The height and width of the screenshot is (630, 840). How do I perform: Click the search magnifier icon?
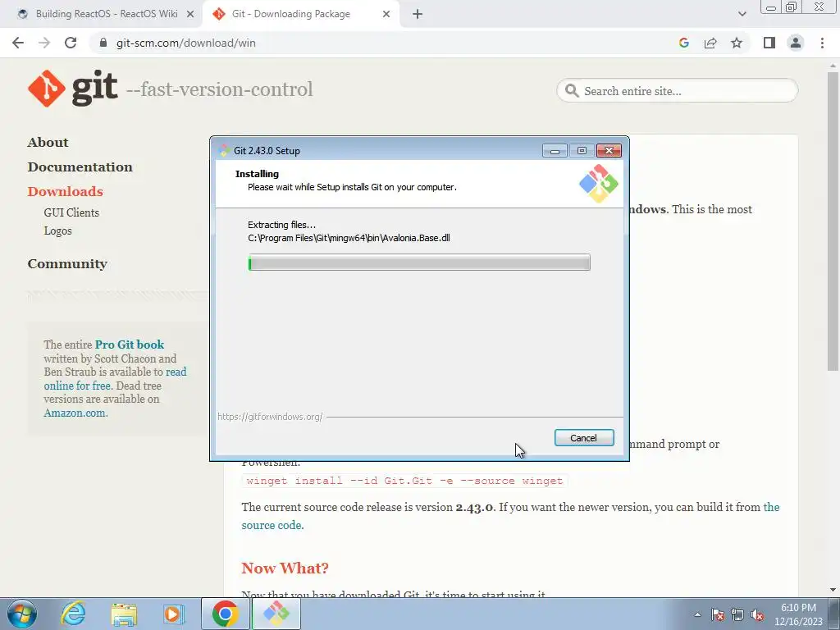pyautogui.click(x=572, y=90)
